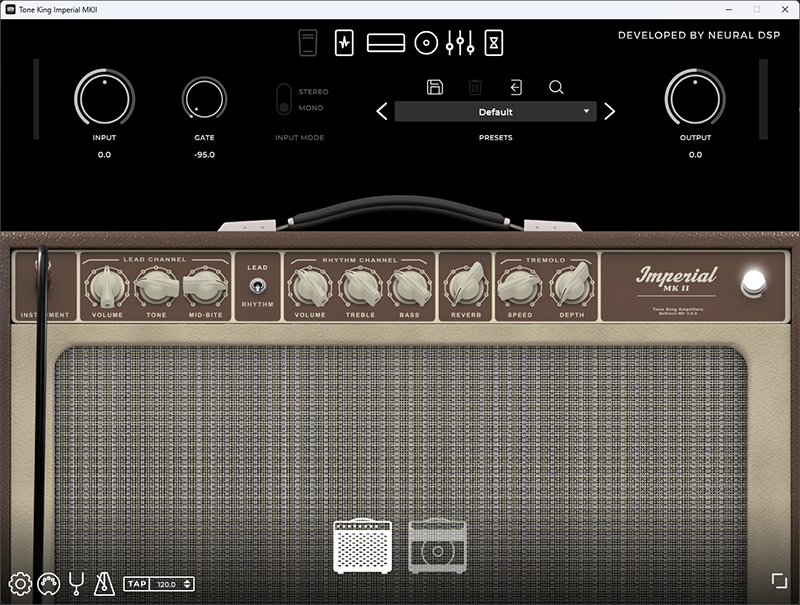Import a preset file

(x=516, y=87)
